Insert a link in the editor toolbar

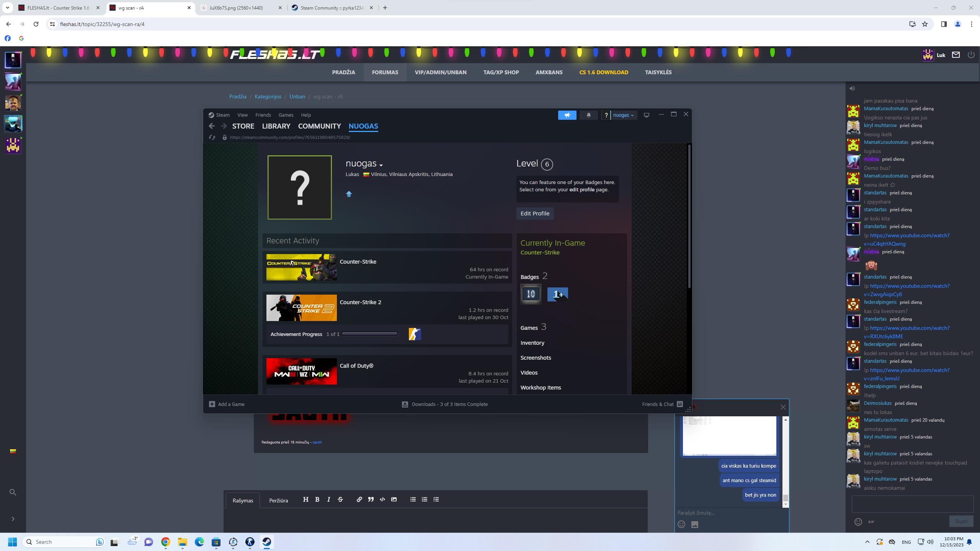click(x=359, y=499)
